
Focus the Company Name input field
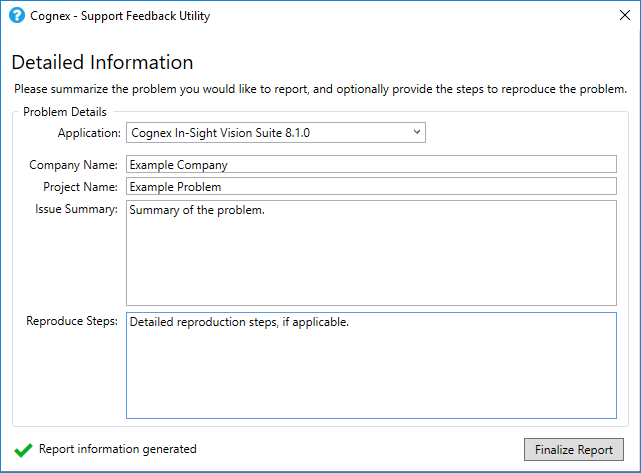point(371,164)
